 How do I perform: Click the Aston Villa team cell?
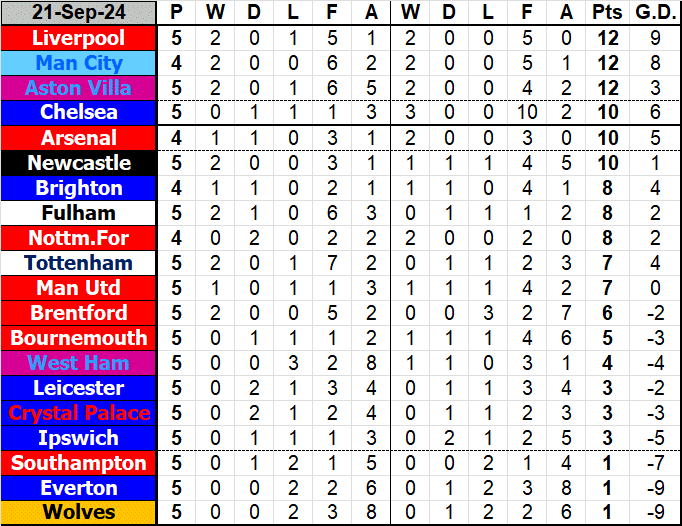(x=79, y=88)
